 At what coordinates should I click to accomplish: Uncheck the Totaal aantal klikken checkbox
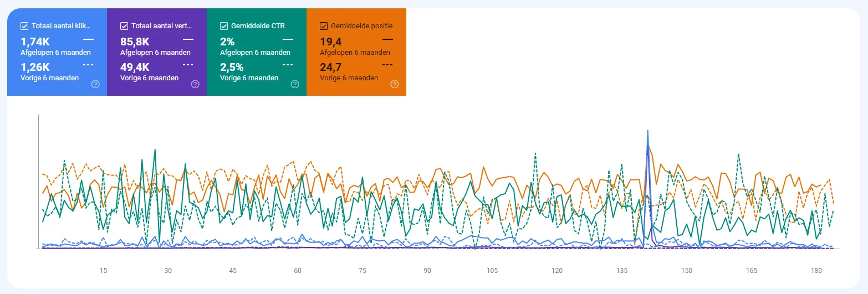(24, 26)
